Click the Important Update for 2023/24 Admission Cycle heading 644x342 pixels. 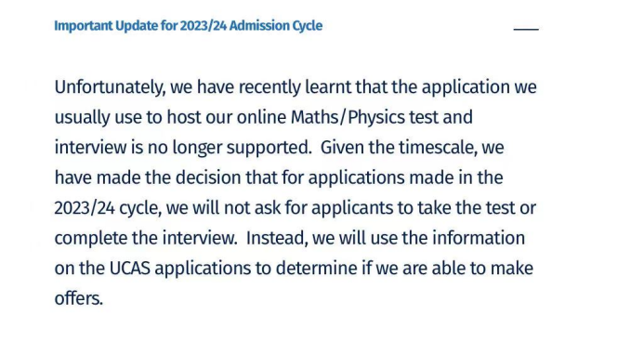point(188,25)
